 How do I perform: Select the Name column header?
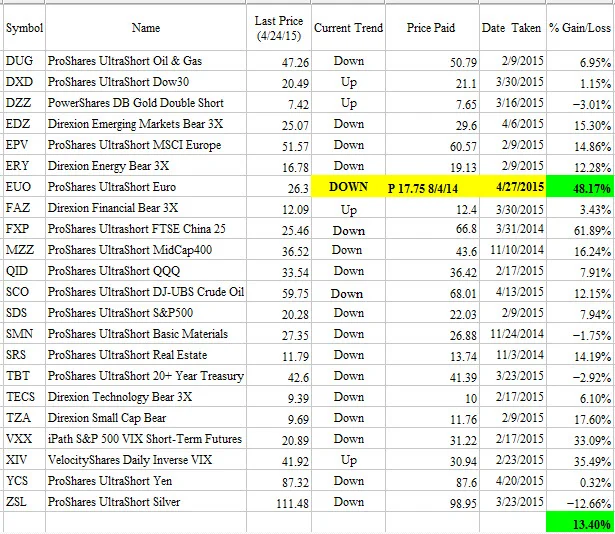point(146,28)
